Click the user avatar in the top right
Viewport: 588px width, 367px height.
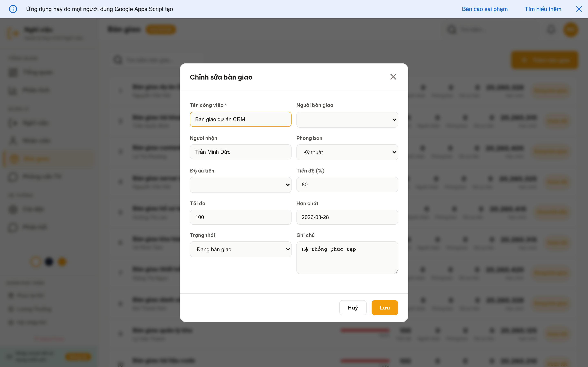pyautogui.click(x=571, y=29)
